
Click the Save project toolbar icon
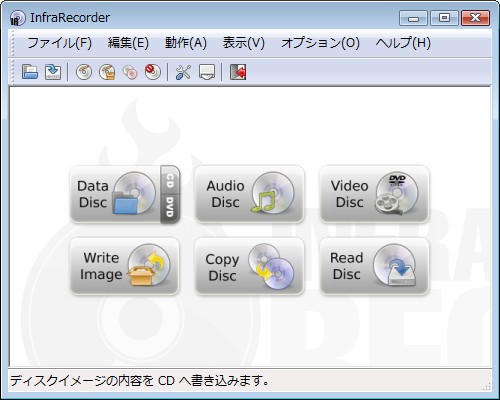(x=53, y=72)
